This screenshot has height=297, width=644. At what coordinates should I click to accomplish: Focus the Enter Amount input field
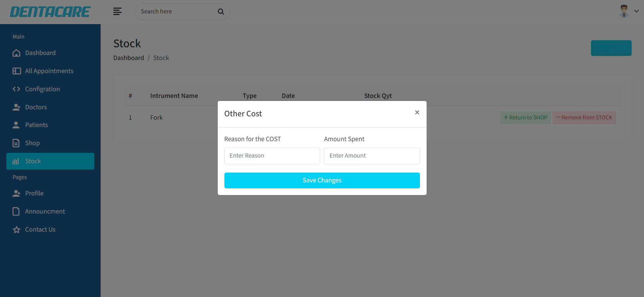[x=372, y=156]
